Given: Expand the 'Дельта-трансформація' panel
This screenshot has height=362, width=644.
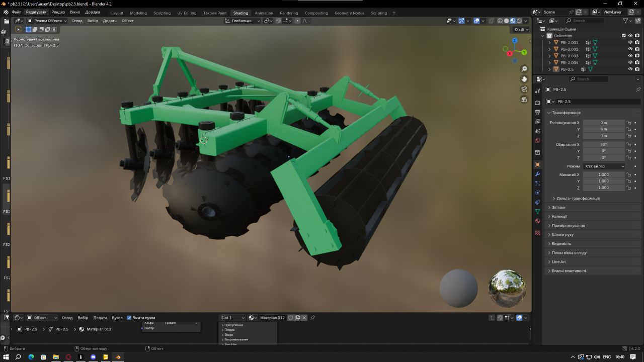Looking at the screenshot, I should click(x=578, y=199).
